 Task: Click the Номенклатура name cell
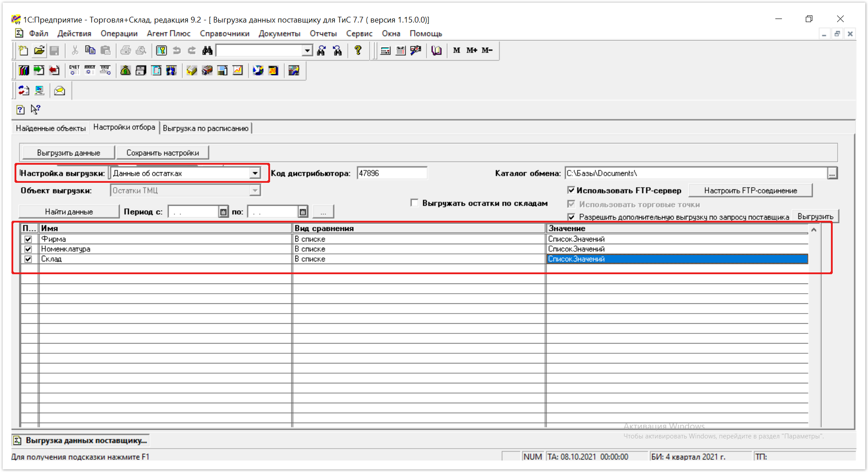tap(165, 249)
